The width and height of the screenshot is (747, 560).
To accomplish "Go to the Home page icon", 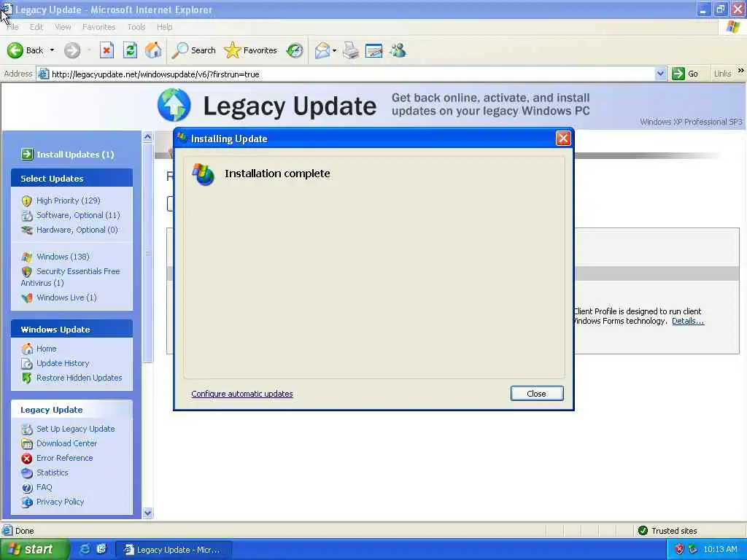I will (x=153, y=50).
